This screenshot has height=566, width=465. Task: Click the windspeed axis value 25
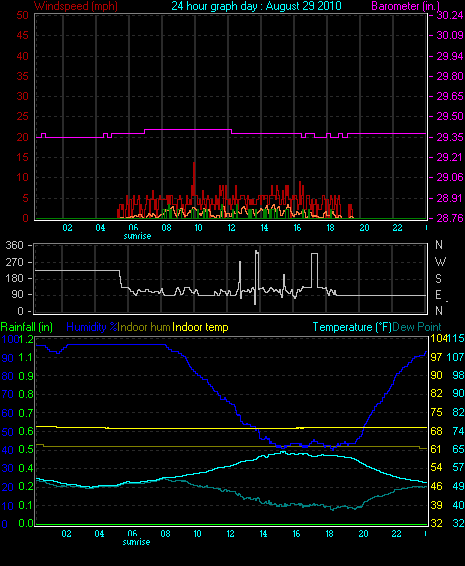coord(23,117)
